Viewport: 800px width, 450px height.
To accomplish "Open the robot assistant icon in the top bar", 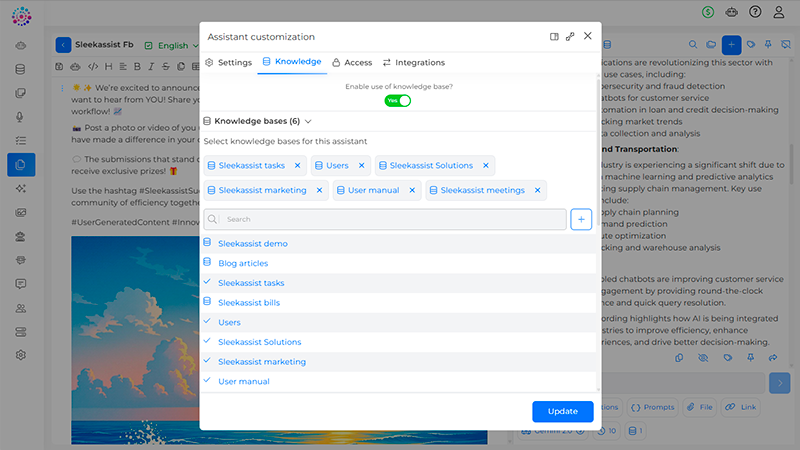I will coord(732,12).
